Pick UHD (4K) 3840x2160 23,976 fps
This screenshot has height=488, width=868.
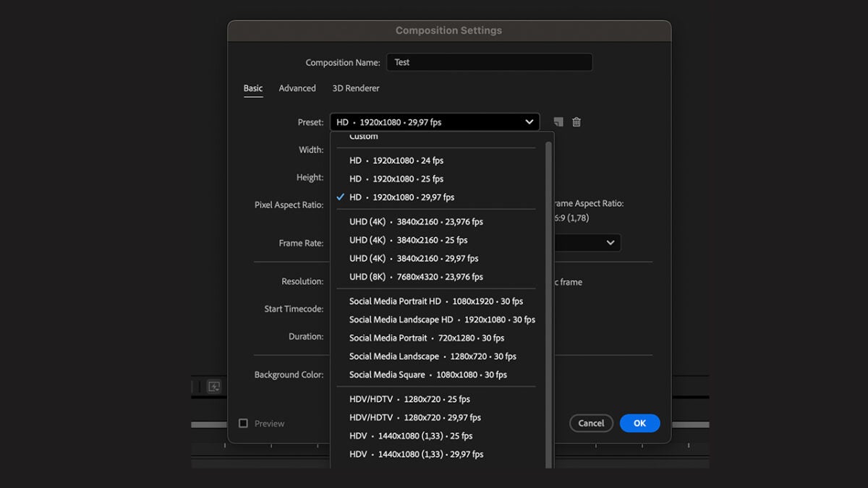coord(416,222)
